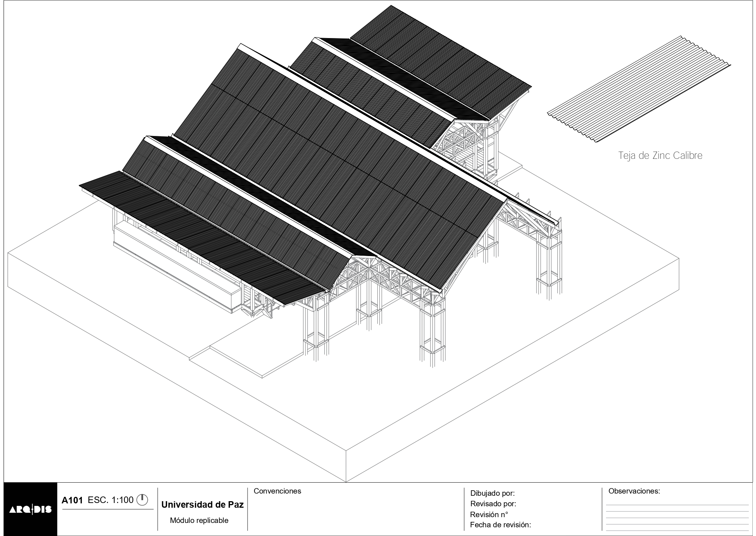Click the ARQ DIS logo
Image resolution: width=756 pixels, height=536 pixels.
(30, 509)
